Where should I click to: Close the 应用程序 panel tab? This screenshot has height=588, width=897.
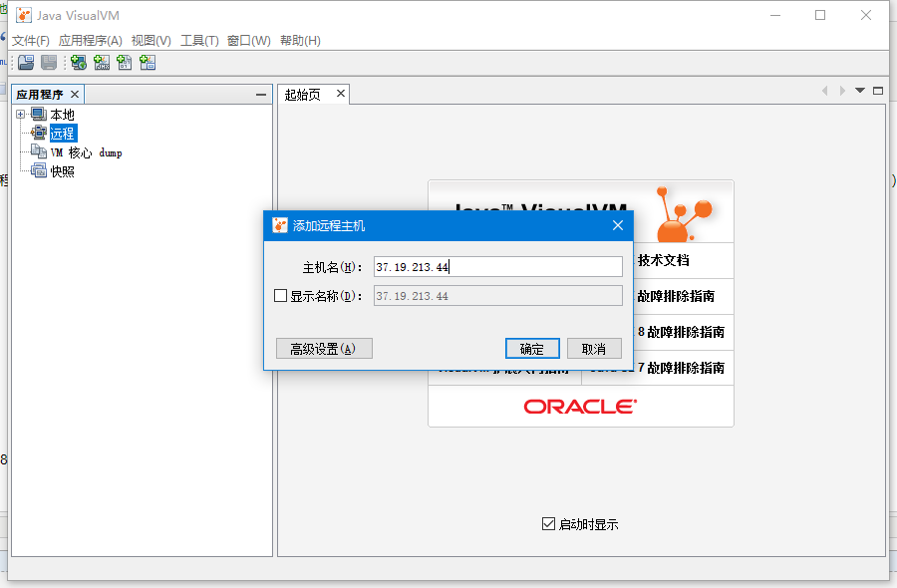[x=75, y=94]
